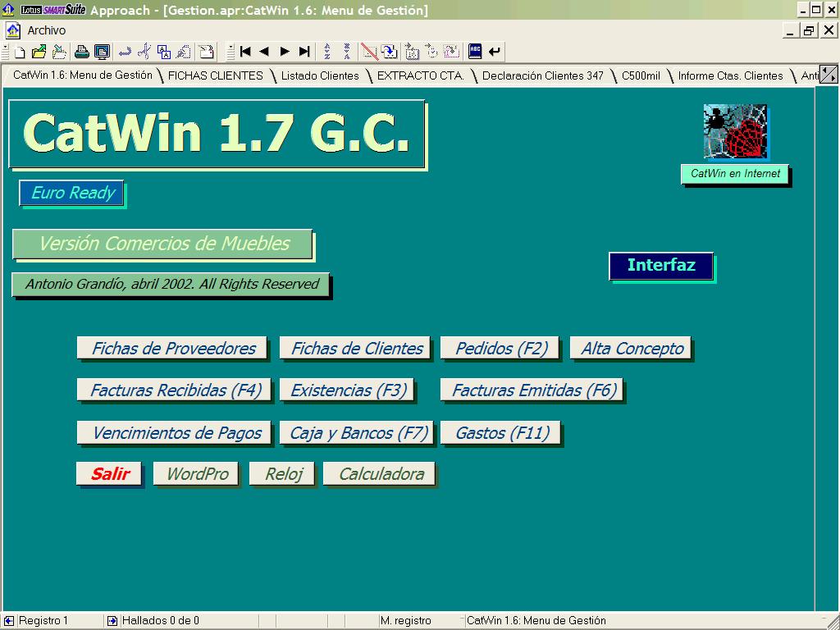Open Facturas Emitidas (F6)
Viewport: 840px width, 630px height.
[x=533, y=390]
